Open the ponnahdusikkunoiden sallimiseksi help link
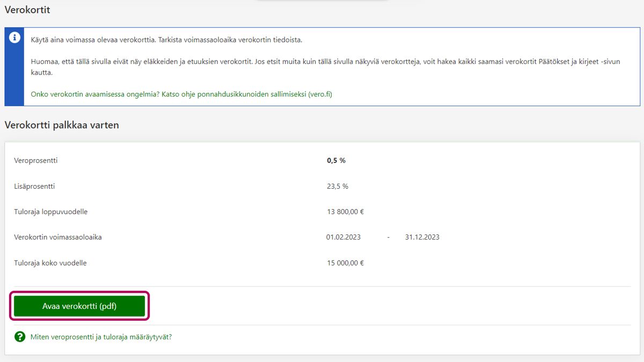 point(181,94)
